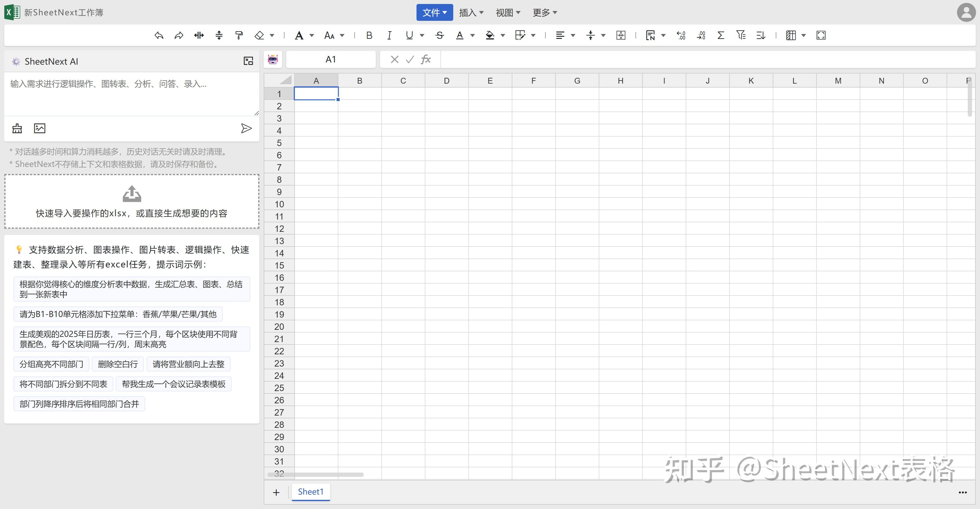Click the number format icon
This screenshot has width=980, height=509.
click(650, 36)
